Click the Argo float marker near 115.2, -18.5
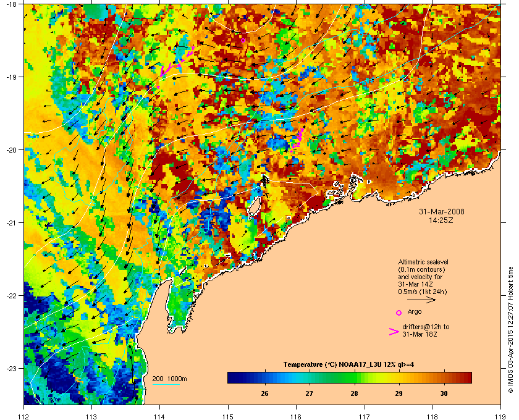The image size is (519, 420). pos(243,40)
